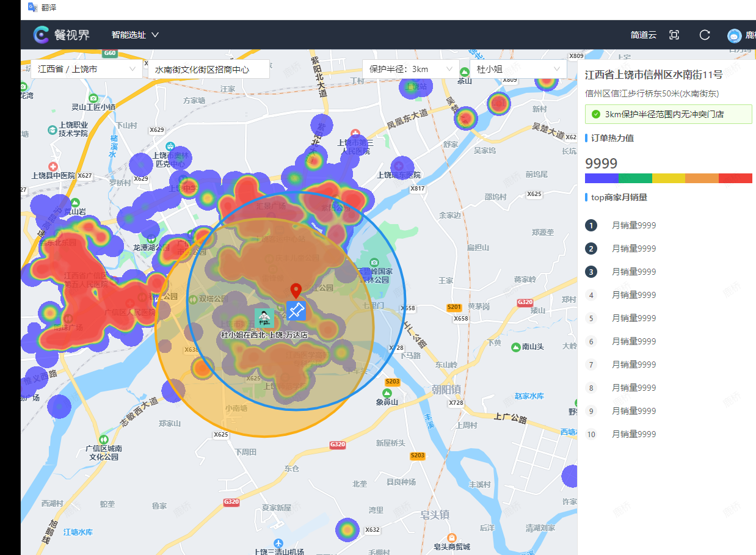756x555 pixels.
Task: Click the fullscreen icon in header
Action: tap(674, 35)
